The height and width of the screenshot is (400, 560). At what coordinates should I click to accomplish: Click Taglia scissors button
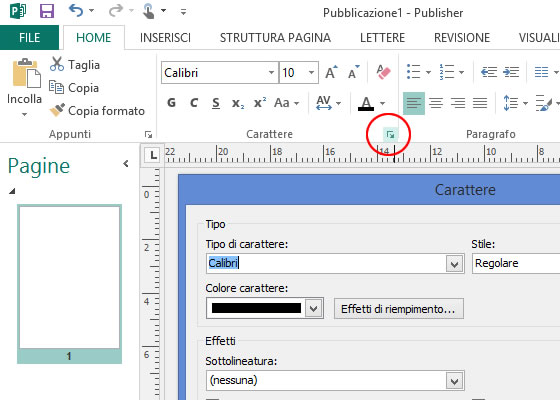75,65
